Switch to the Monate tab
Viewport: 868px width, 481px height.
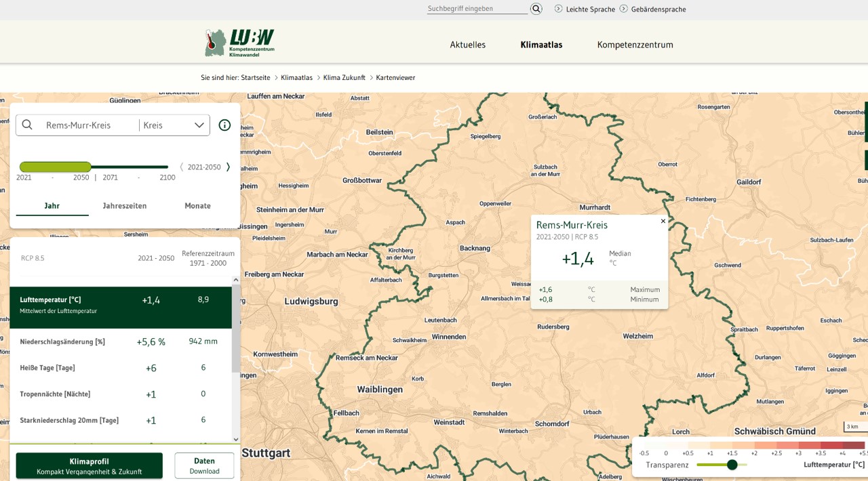198,206
